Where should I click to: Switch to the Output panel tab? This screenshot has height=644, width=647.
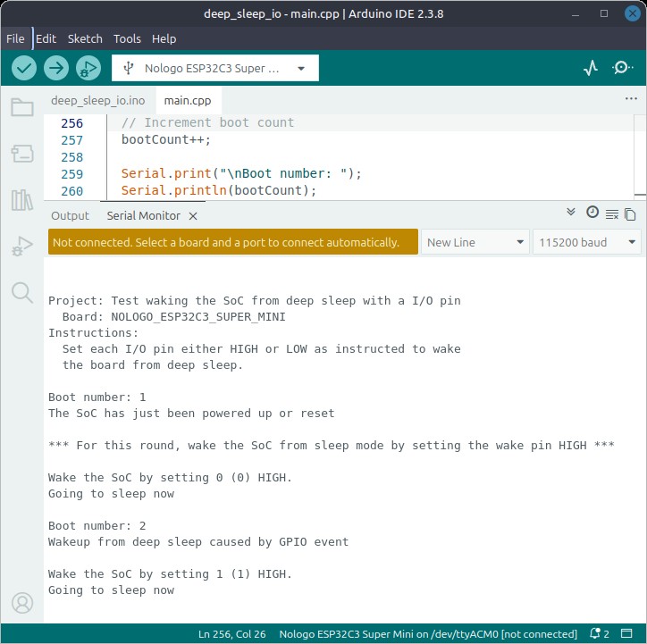[70, 215]
